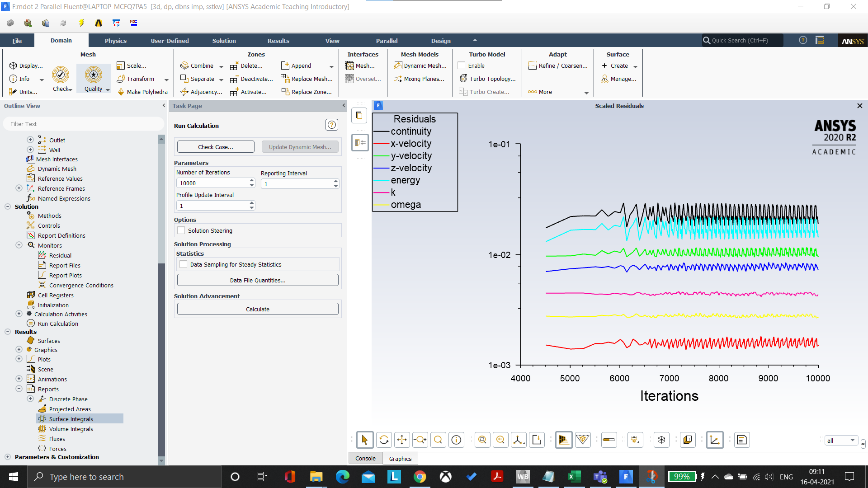The height and width of the screenshot is (488, 868).
Task: Open Manage surfaces dialog
Action: [618, 79]
